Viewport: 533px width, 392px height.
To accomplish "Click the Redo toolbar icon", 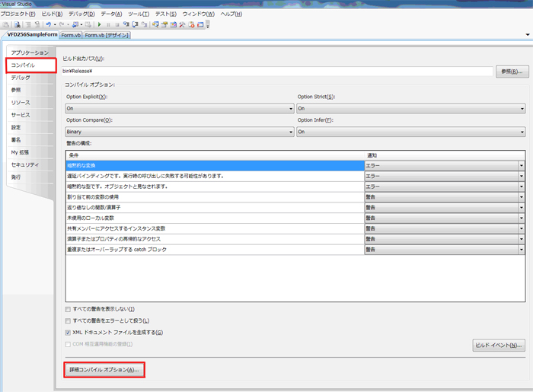I will (x=62, y=24).
